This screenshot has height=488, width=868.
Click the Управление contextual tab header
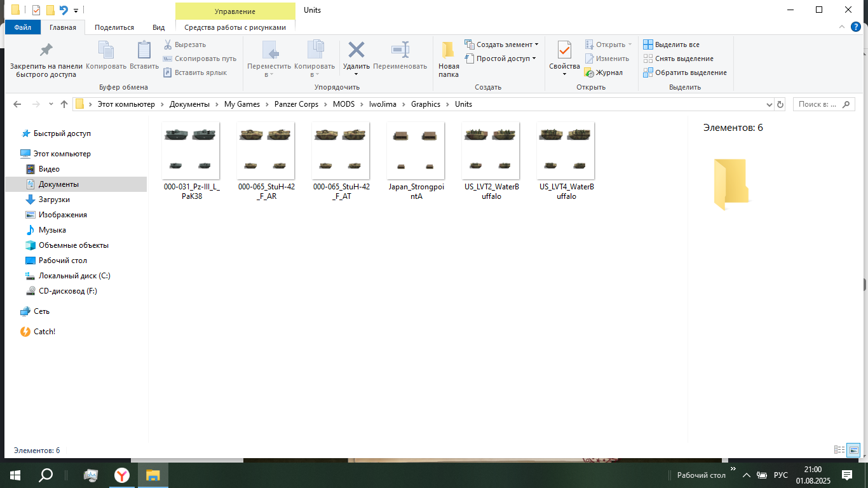235,11
